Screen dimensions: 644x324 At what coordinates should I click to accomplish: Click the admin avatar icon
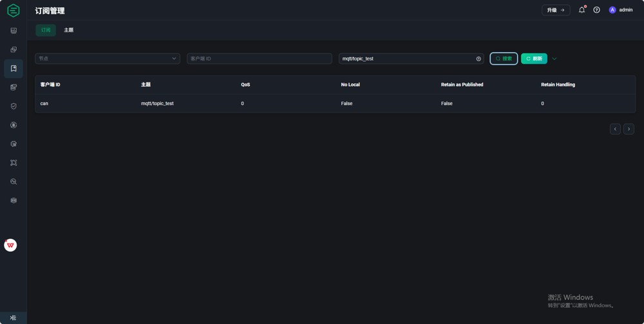pyautogui.click(x=612, y=10)
